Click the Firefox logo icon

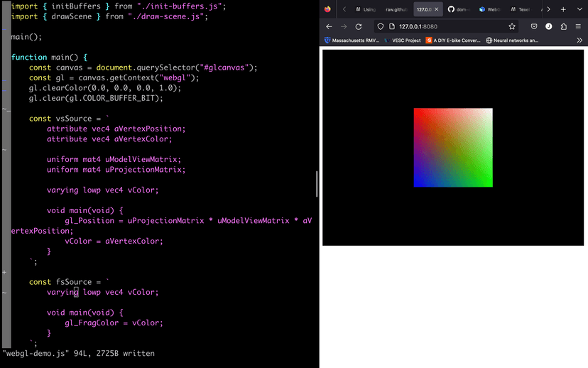pos(327,9)
